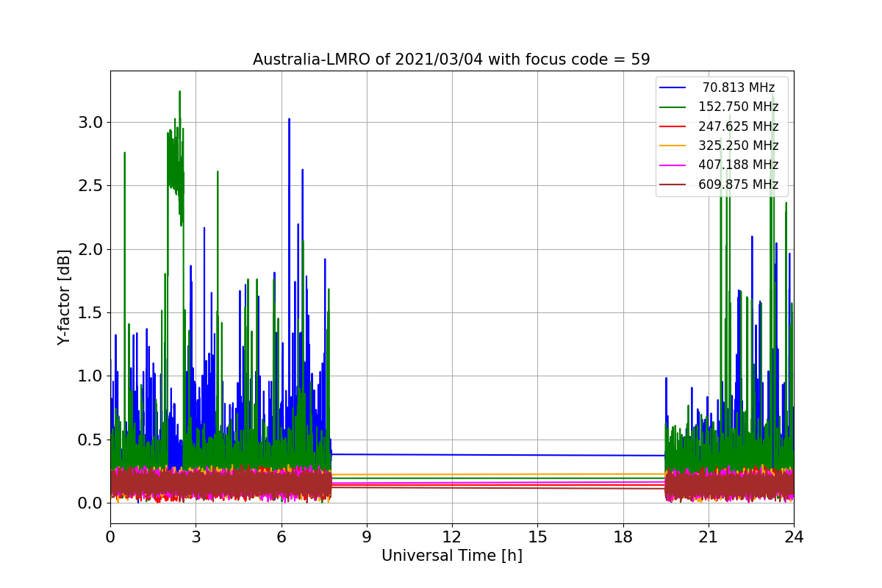
Task: Click the 18 tick on the time axis
Action: (623, 537)
